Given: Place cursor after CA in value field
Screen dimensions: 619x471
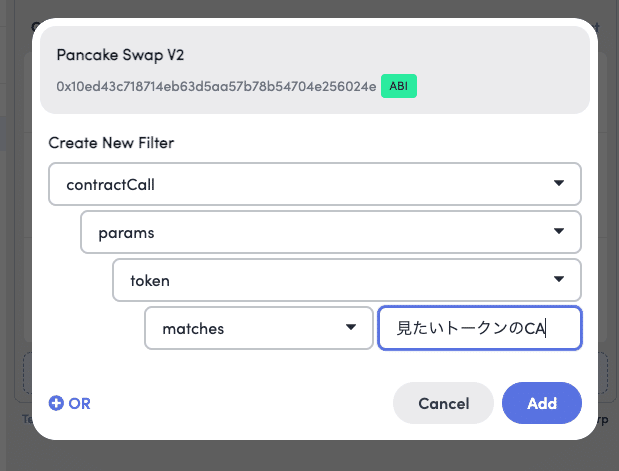Looking at the screenshot, I should coord(547,328).
